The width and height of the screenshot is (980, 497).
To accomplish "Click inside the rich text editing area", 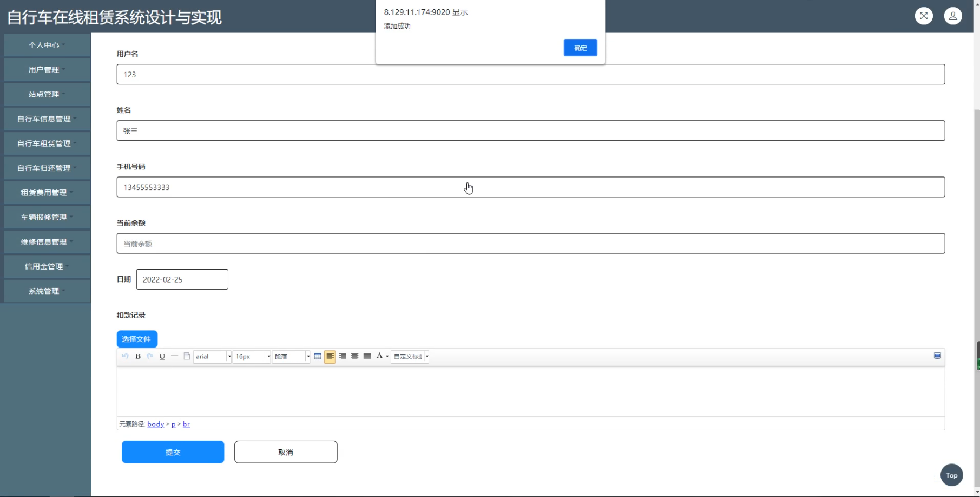I will [531, 391].
